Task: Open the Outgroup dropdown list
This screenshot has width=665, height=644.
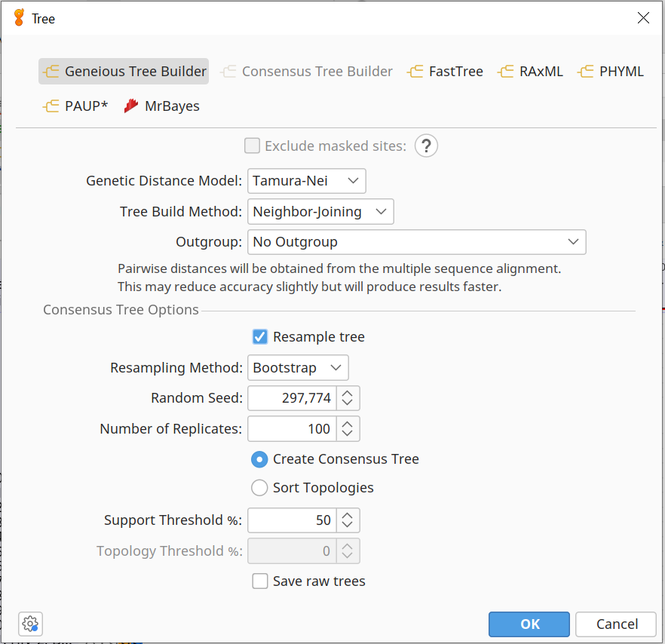Action: 416,242
